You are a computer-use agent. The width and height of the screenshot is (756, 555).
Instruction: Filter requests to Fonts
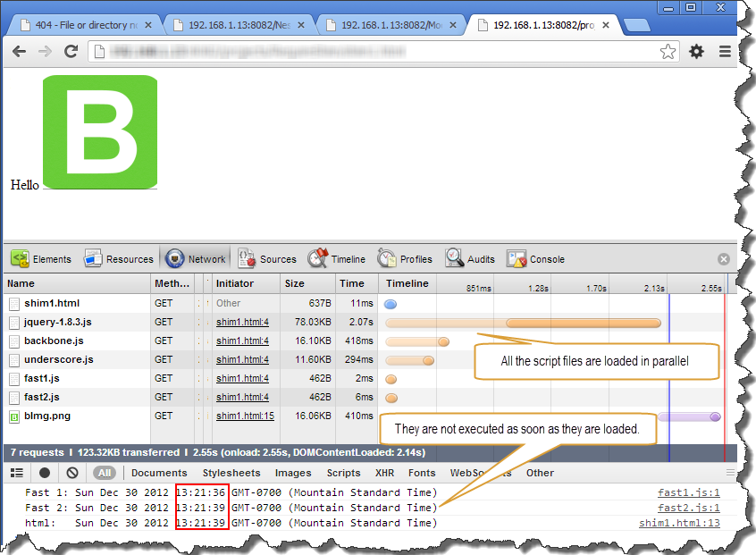pyautogui.click(x=422, y=473)
